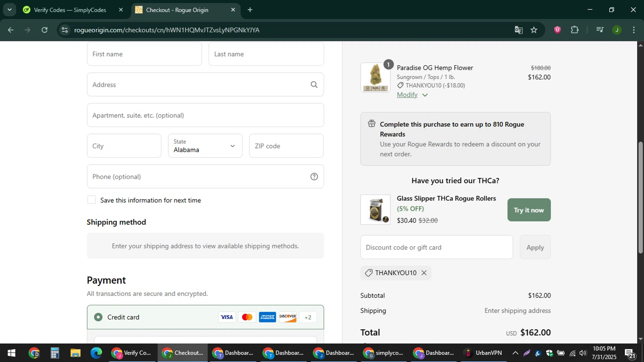
Task: Open notification center icon
Action: pos(630,354)
